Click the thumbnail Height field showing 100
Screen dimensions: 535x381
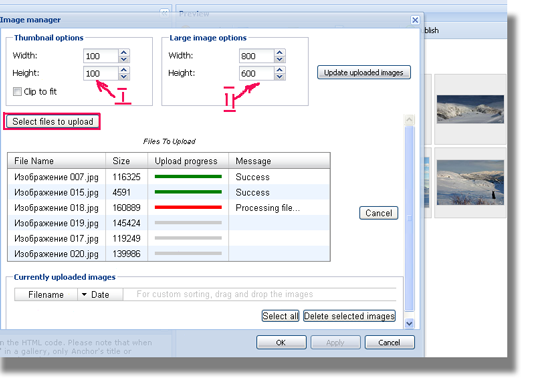(x=101, y=73)
